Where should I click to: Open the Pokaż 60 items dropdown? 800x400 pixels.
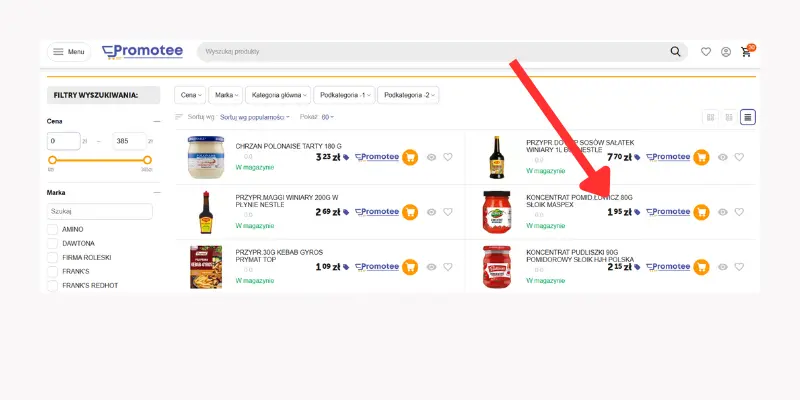point(328,117)
